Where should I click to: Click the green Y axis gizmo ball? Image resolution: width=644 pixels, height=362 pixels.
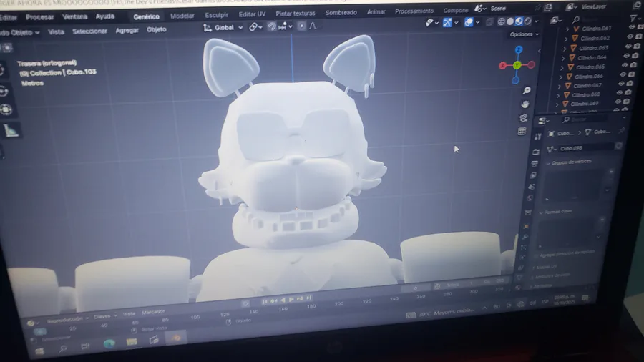517,65
